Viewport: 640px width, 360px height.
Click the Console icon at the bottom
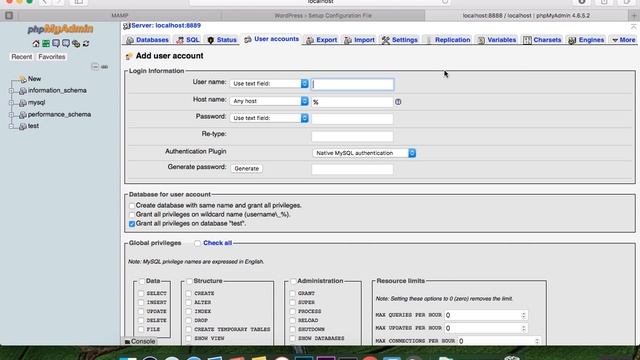[127, 342]
